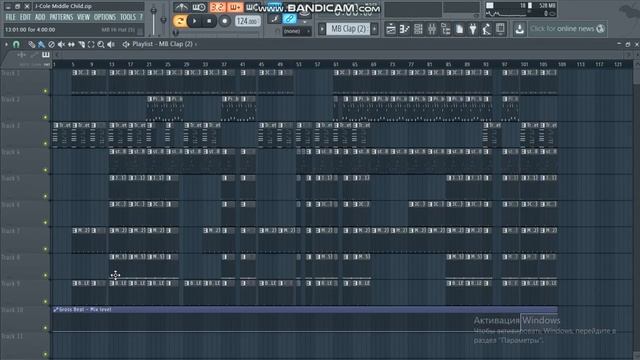Select the Zoom magnifier tool in Playlist
Viewport: 640px width, 360px height.
click(101, 44)
